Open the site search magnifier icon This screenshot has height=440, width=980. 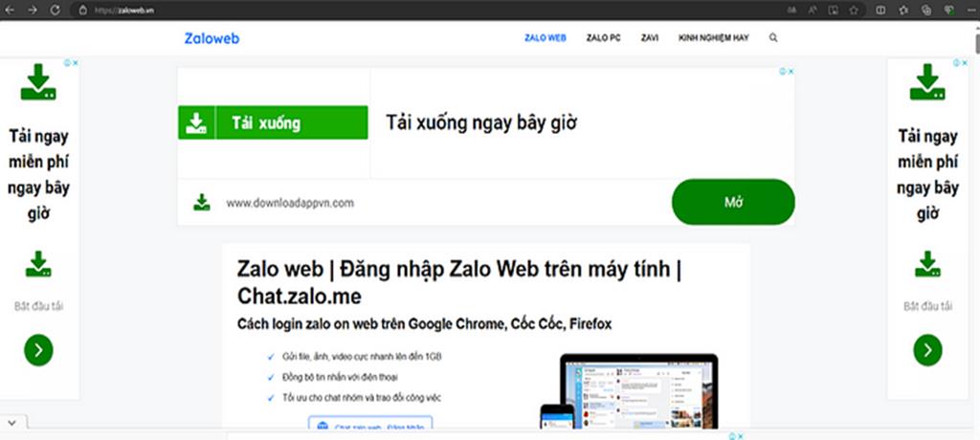pyautogui.click(x=773, y=38)
